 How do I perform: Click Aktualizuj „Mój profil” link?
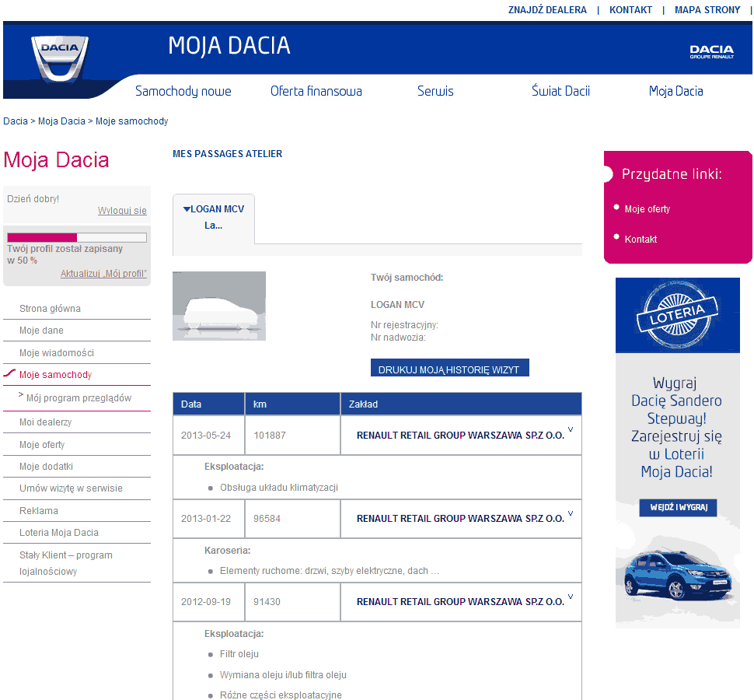(103, 273)
